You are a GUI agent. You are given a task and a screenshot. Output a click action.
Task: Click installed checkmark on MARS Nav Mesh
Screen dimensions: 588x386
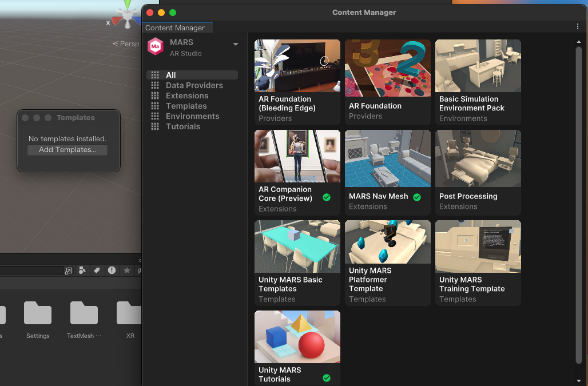click(417, 197)
